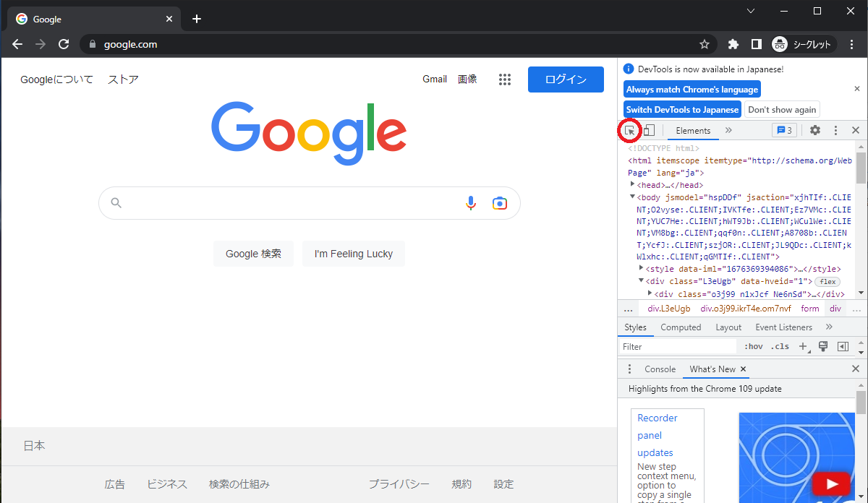Search by image using the Google Lens icon

click(500, 203)
